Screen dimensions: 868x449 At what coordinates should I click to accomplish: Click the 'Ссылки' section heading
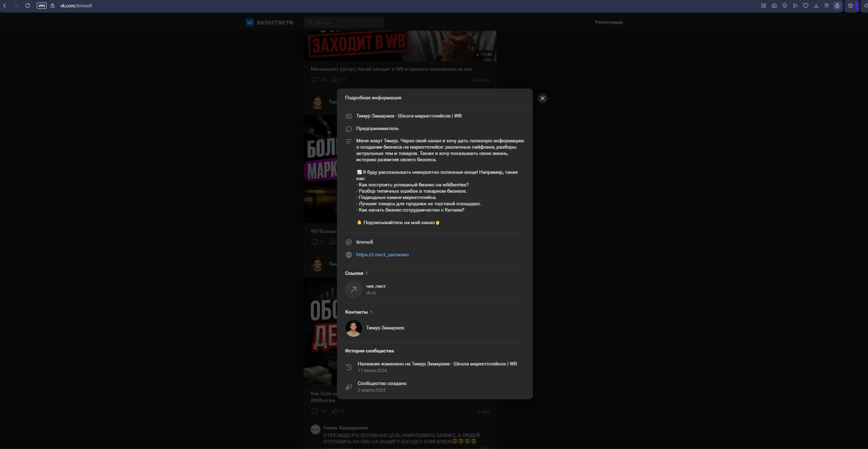(x=354, y=273)
